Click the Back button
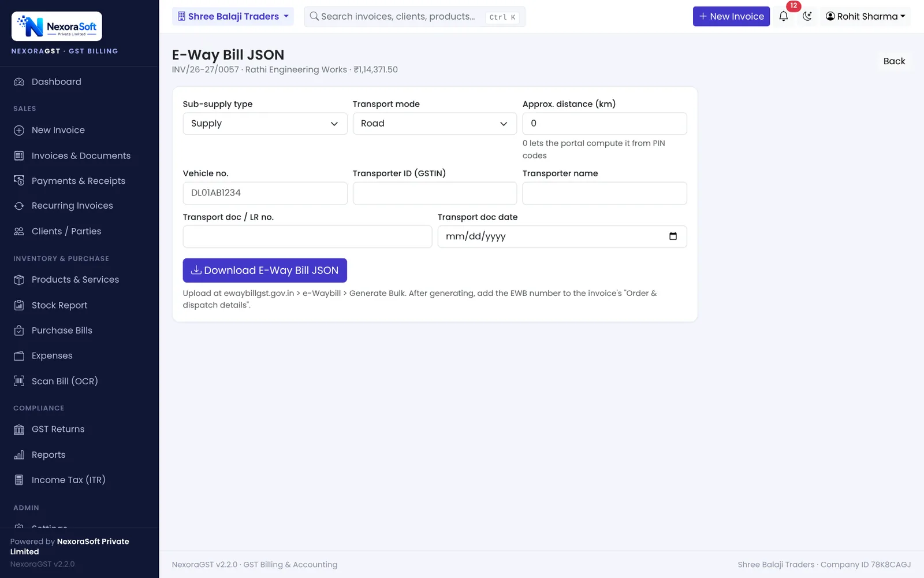The image size is (924, 578). tap(894, 61)
